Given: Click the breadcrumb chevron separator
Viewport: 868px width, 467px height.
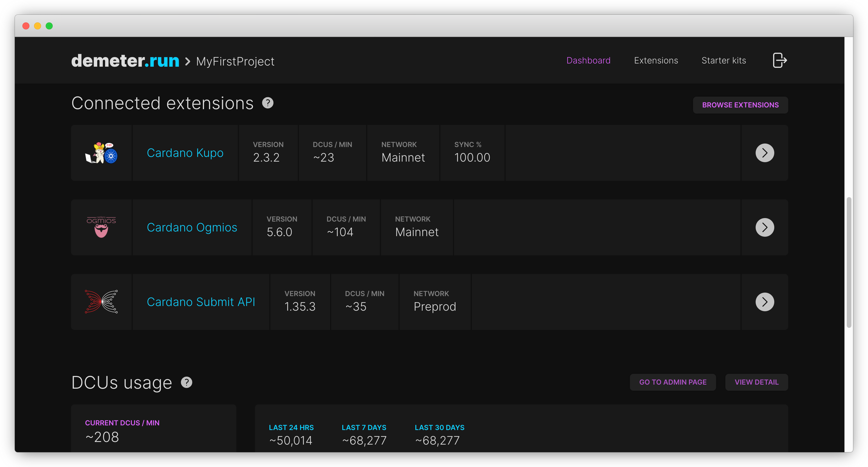Looking at the screenshot, I should click(x=188, y=61).
